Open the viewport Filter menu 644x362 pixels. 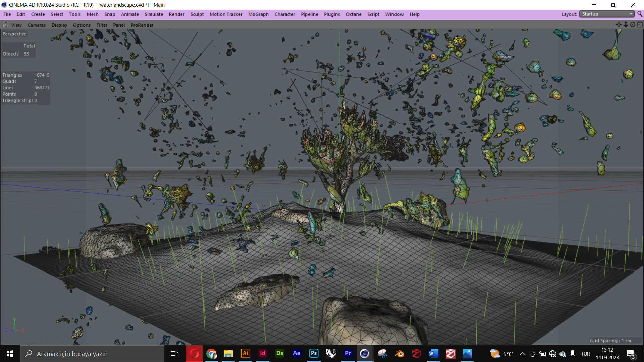(102, 25)
